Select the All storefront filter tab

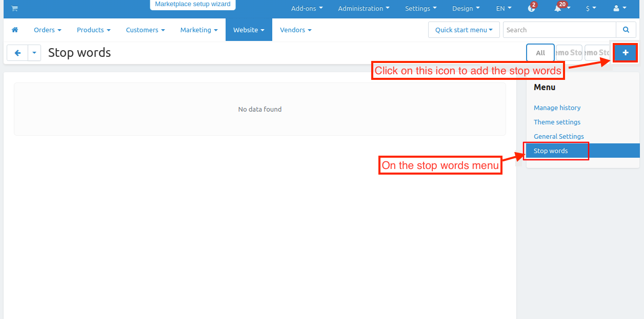click(540, 53)
